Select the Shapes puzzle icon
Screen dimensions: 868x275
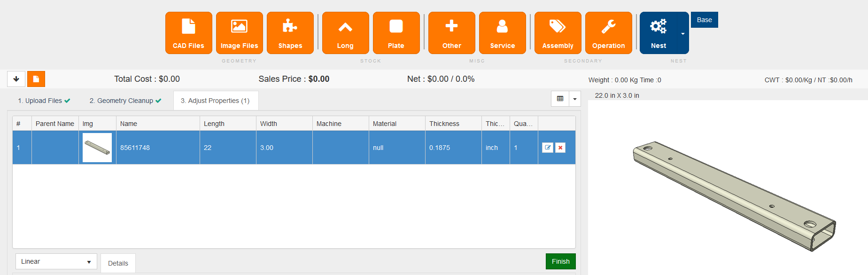[290, 33]
